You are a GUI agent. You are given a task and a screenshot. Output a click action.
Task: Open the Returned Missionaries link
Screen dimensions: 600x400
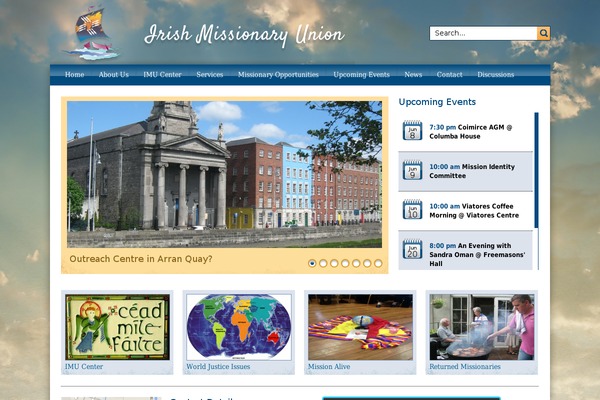point(465,367)
